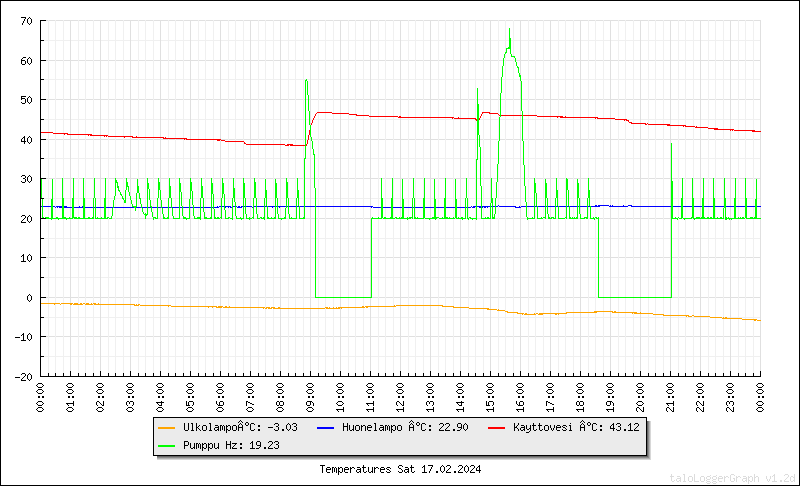Image resolution: width=800 pixels, height=486 pixels.
Task: Click the x-axis time label 14:00
Action: pos(461,398)
